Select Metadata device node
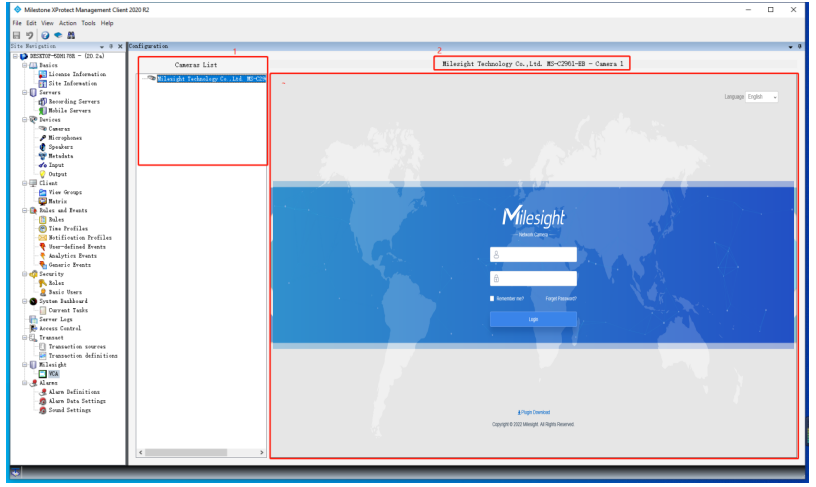816x487 pixels. pyautogui.click(x=61, y=156)
